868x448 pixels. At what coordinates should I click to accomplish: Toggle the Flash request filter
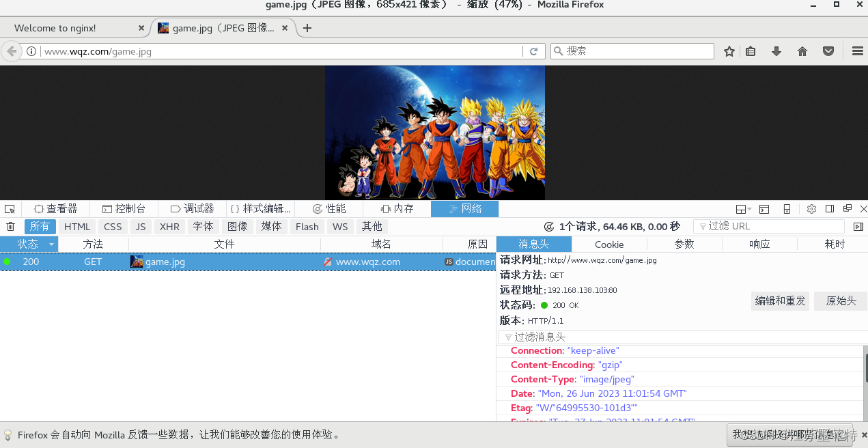click(307, 226)
